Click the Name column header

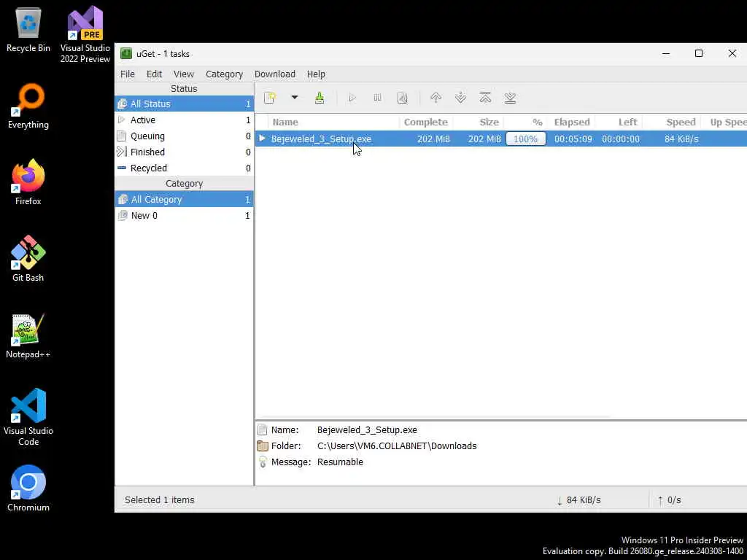click(x=333, y=122)
